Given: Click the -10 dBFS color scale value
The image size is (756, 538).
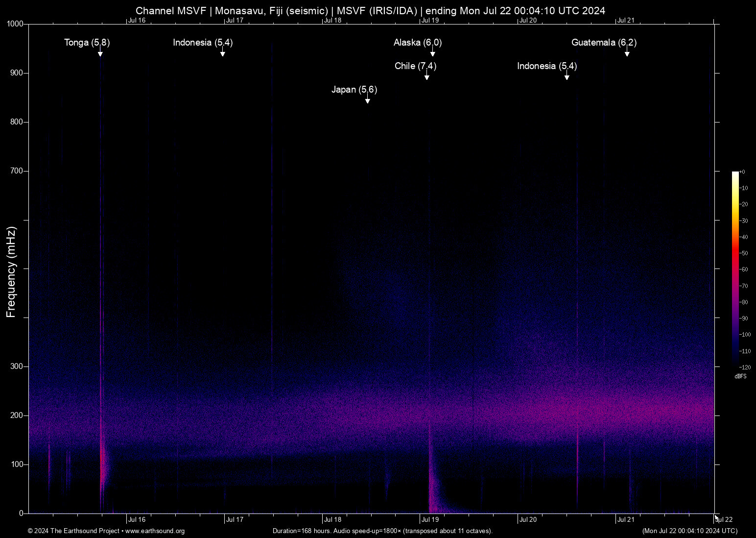Looking at the screenshot, I should coord(744,188).
